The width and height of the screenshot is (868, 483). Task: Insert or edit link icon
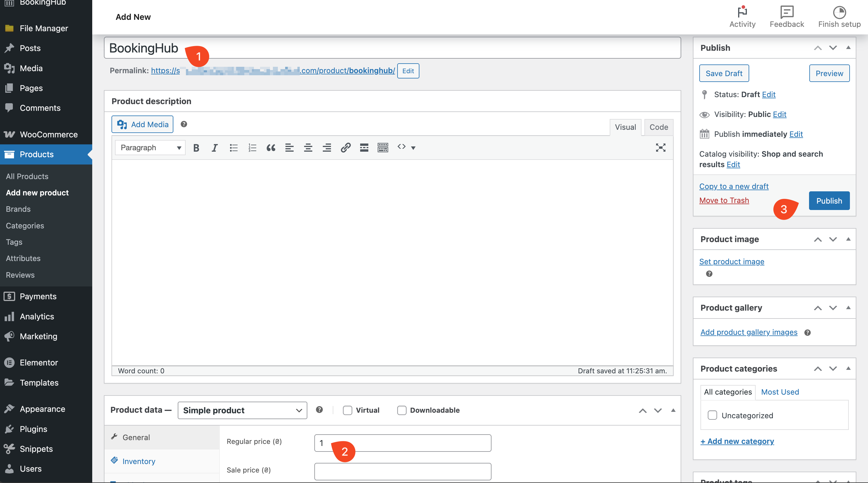[x=345, y=148]
